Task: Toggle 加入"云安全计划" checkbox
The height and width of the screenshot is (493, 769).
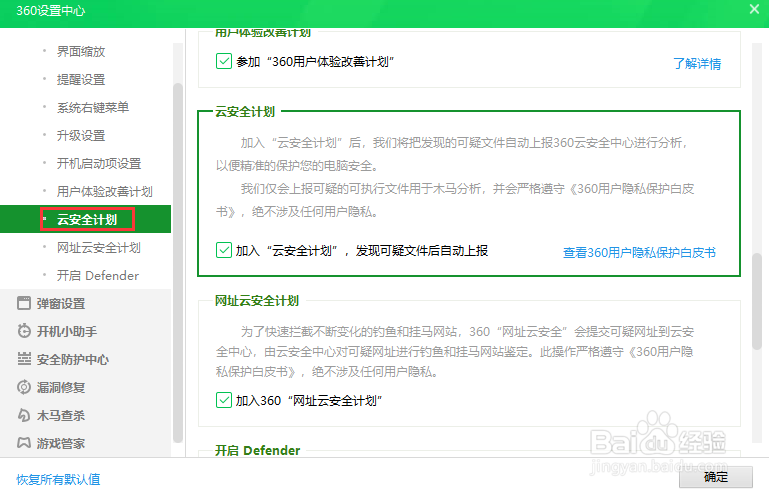Action: [x=224, y=250]
